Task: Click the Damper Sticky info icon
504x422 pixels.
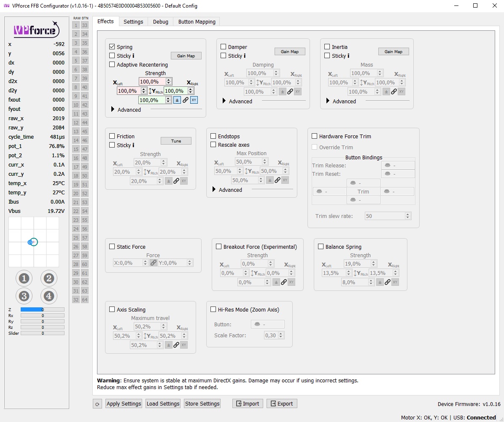Action: [245, 56]
